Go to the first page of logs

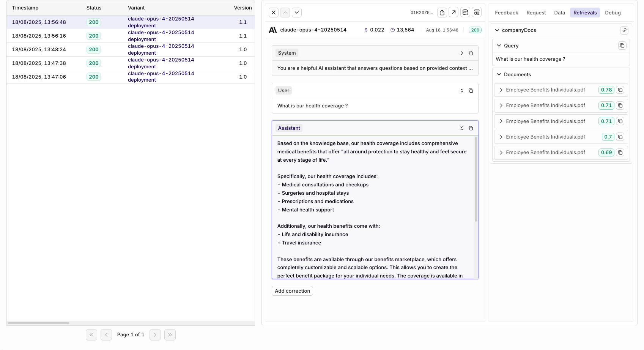91,335
